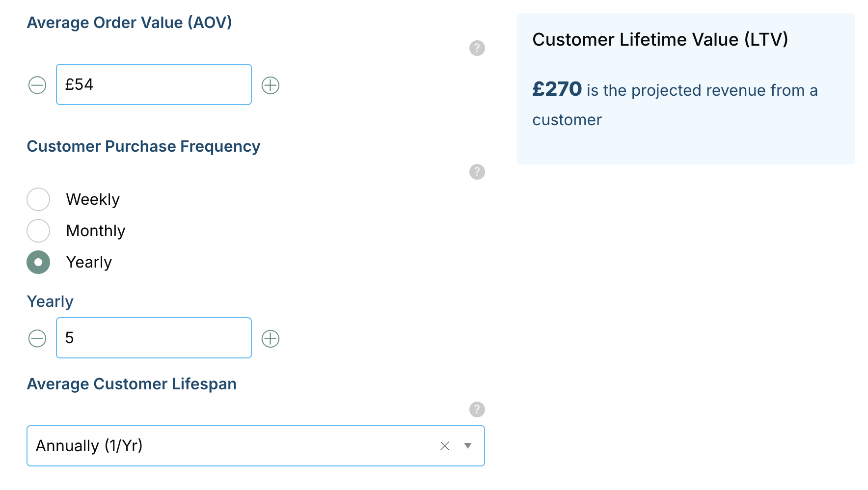
Task: Focus the Yearly frequency field showing 5
Action: coord(154,338)
